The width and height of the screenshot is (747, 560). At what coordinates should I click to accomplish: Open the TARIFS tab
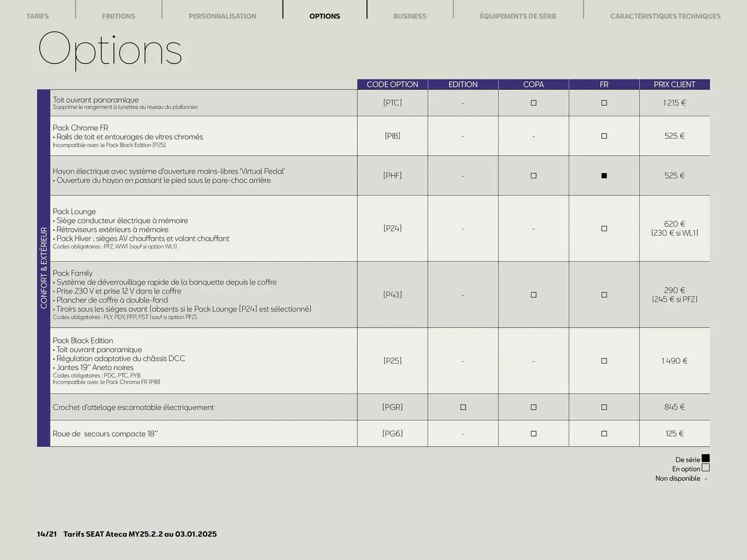point(37,16)
